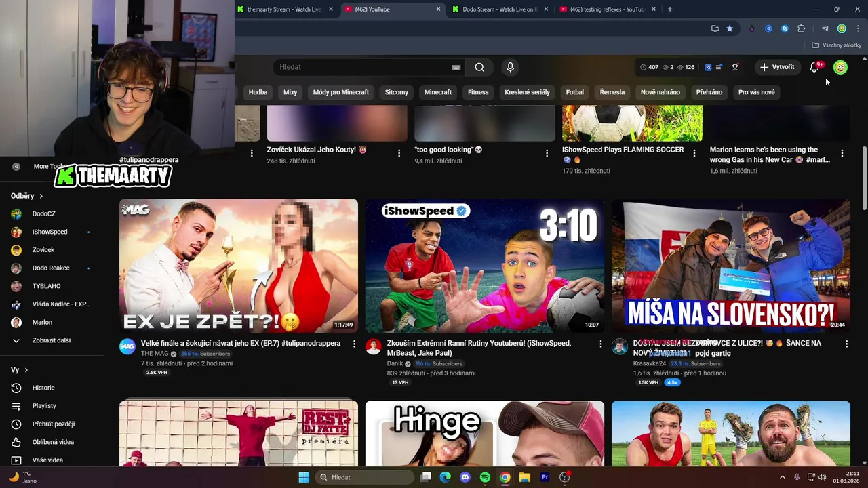The image size is (868, 488).
Task: Click the trophy extension icon in YouTube header
Action: click(735, 67)
